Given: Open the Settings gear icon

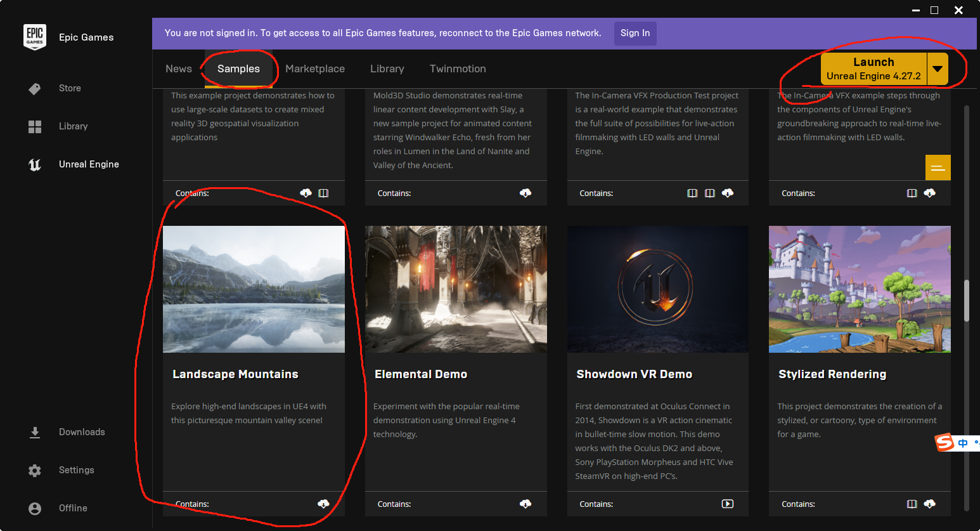Looking at the screenshot, I should [x=35, y=471].
